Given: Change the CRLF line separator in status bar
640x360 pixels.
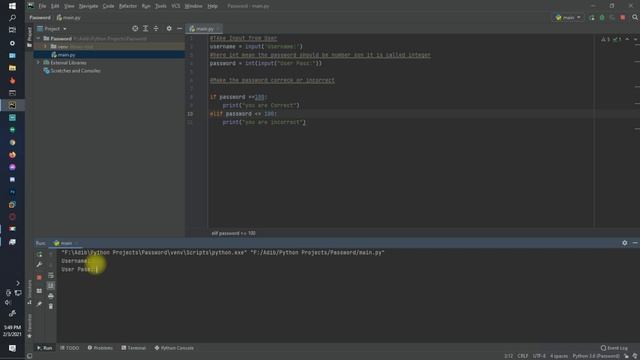Looking at the screenshot, I should pos(522,356).
